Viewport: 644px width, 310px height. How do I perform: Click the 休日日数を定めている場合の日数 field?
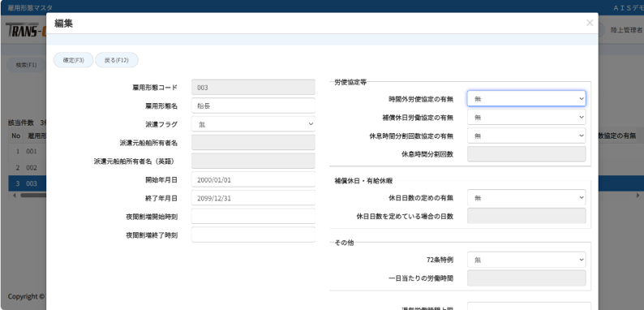pos(526,216)
